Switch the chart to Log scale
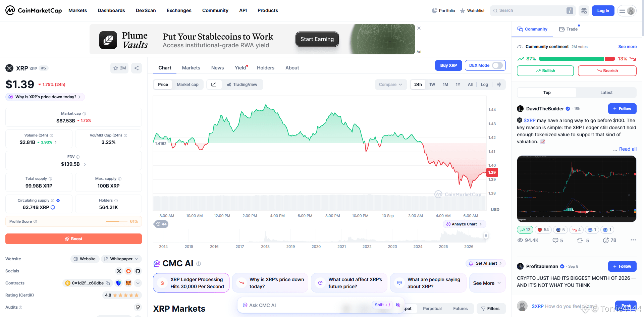 pyautogui.click(x=484, y=85)
